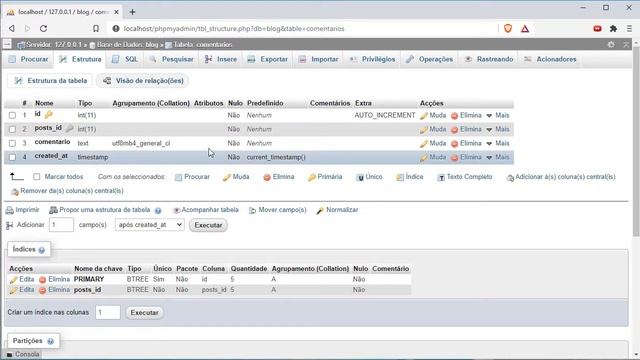Viewport: 640px width, 360px height.
Task: Open Brave shields lion icon
Action: (x=508, y=29)
